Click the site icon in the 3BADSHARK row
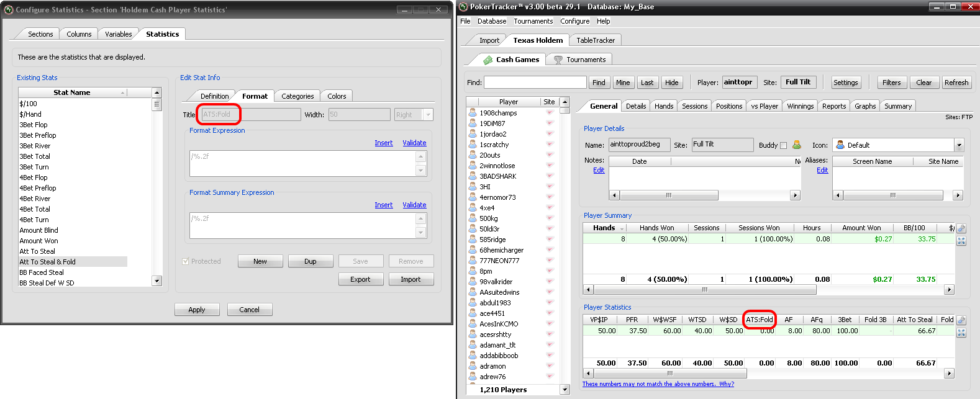The image size is (980, 399). coord(549,176)
